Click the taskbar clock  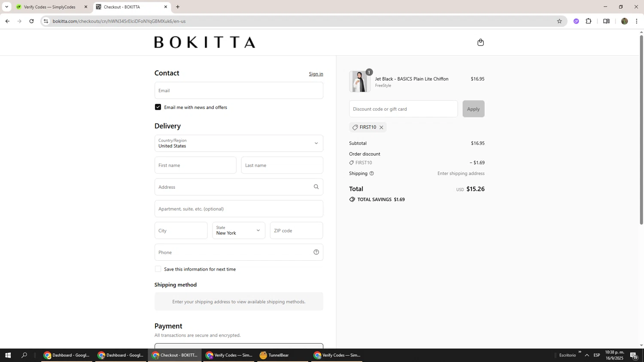click(614, 355)
